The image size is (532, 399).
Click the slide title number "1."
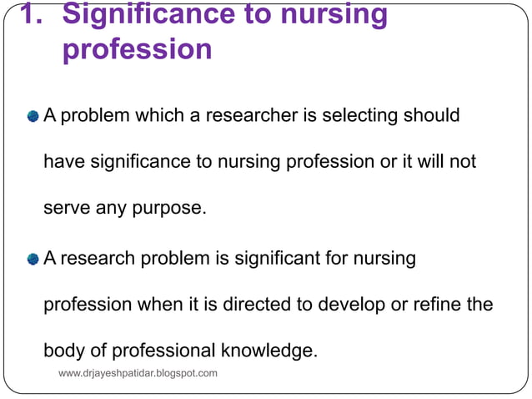click(x=31, y=14)
